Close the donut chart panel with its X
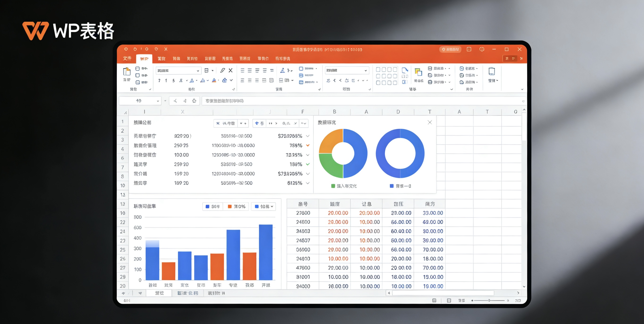Screen dimensions: 644x324 tap(430, 122)
